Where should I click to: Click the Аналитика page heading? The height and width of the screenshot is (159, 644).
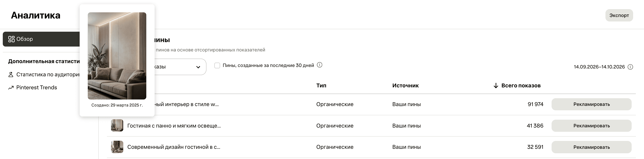(x=36, y=16)
